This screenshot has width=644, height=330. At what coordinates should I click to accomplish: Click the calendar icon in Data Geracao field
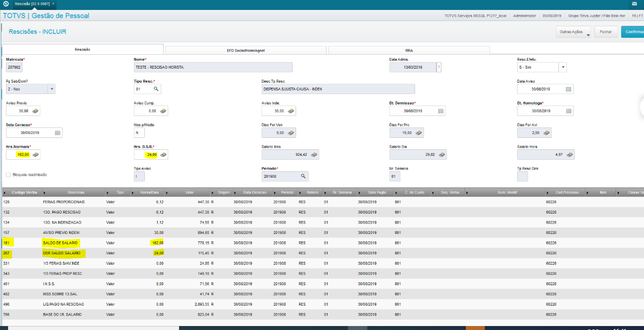coord(57,133)
